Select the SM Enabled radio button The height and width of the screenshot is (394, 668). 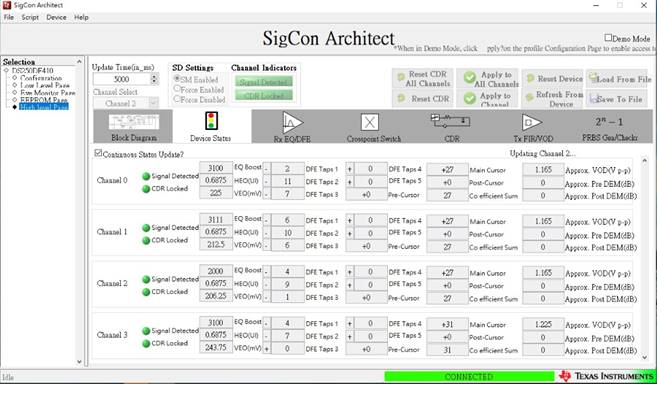coord(177,79)
